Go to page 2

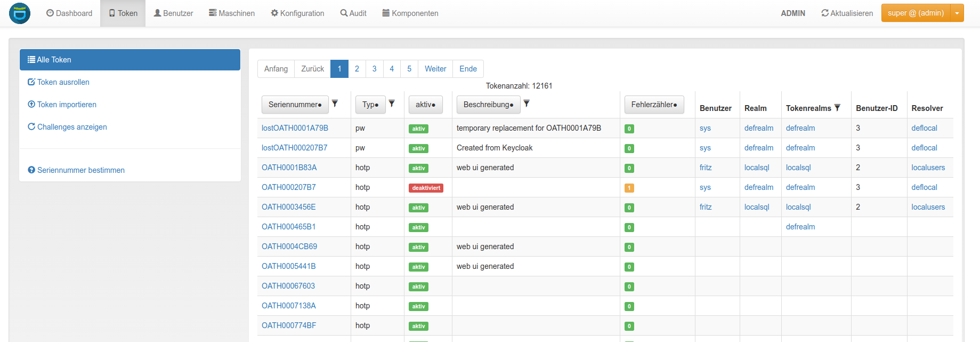pyautogui.click(x=357, y=69)
